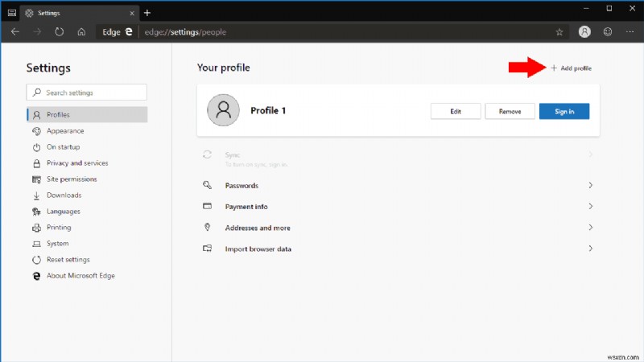
Task: Click the Your profile heading
Action: (224, 68)
